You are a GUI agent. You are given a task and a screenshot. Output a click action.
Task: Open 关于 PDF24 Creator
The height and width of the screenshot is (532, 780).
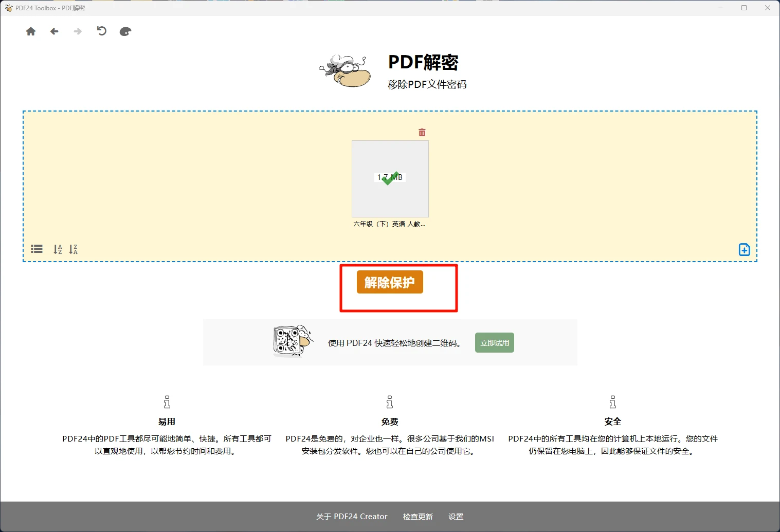point(352,517)
